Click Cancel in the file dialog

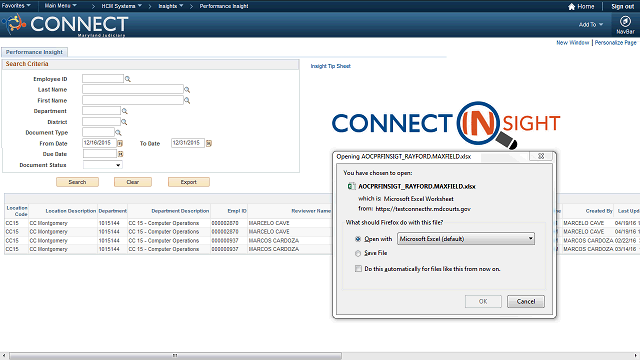tap(526, 301)
